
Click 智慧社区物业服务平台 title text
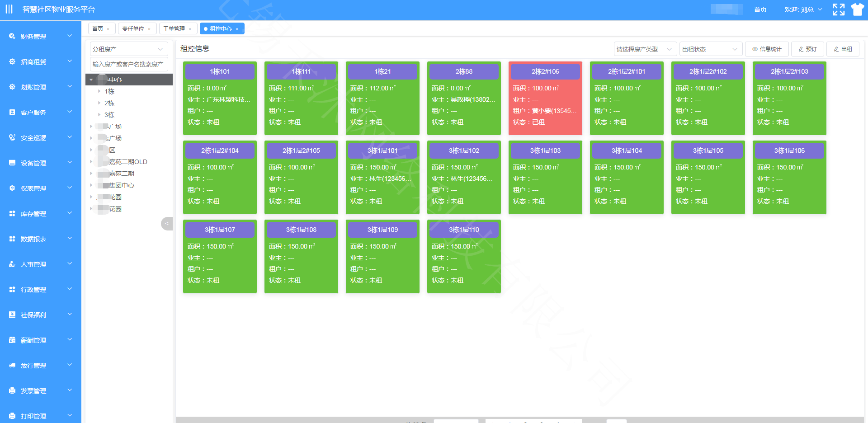(x=59, y=9)
